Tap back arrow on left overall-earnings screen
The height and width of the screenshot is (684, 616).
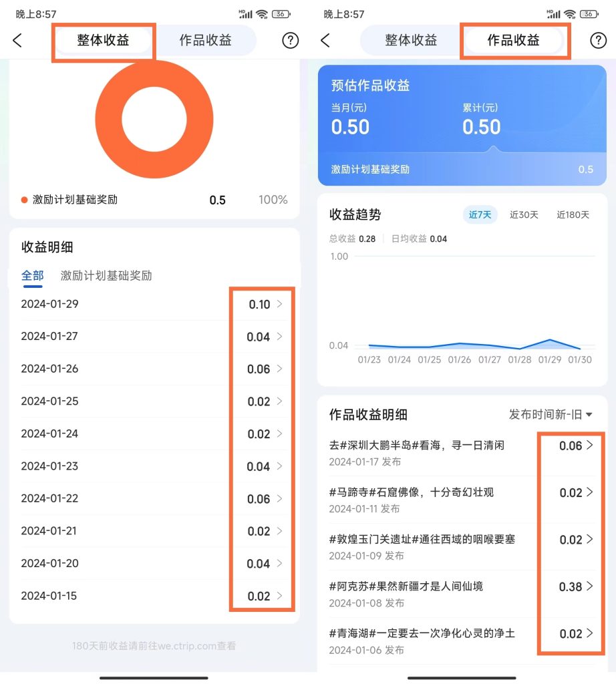coord(17,41)
